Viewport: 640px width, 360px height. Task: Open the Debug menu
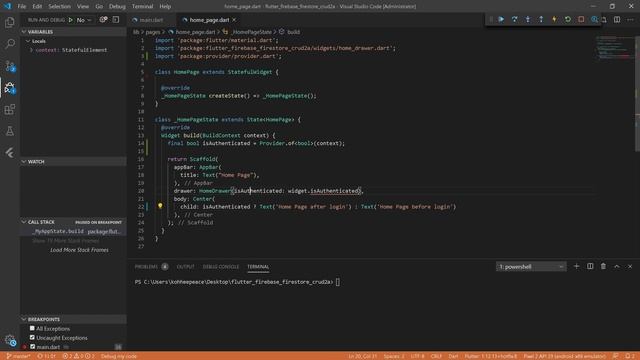click(117, 7)
